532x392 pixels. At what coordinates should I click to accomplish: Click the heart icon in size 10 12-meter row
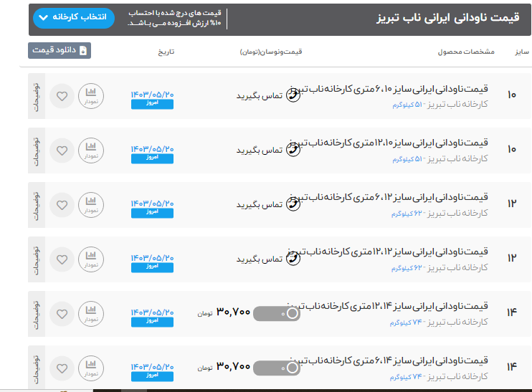[x=62, y=150]
